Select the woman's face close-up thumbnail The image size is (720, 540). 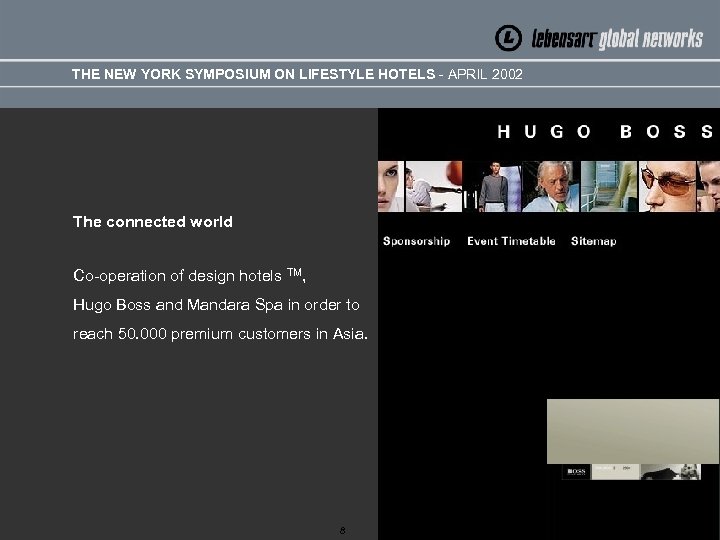[391, 186]
